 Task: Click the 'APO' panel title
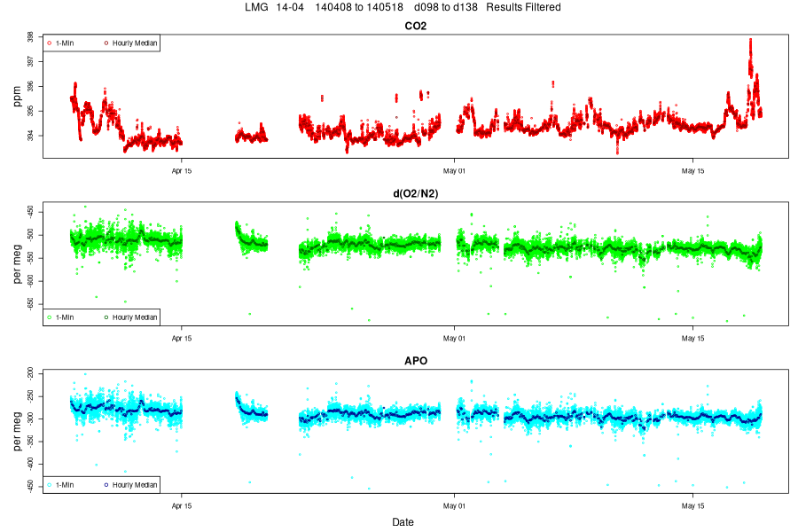(415, 361)
